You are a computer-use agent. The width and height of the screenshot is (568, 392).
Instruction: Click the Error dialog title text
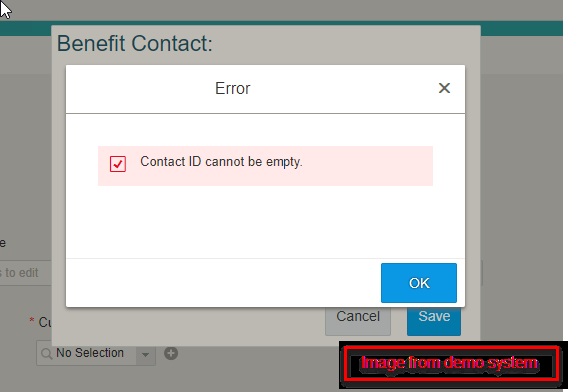[x=233, y=88]
